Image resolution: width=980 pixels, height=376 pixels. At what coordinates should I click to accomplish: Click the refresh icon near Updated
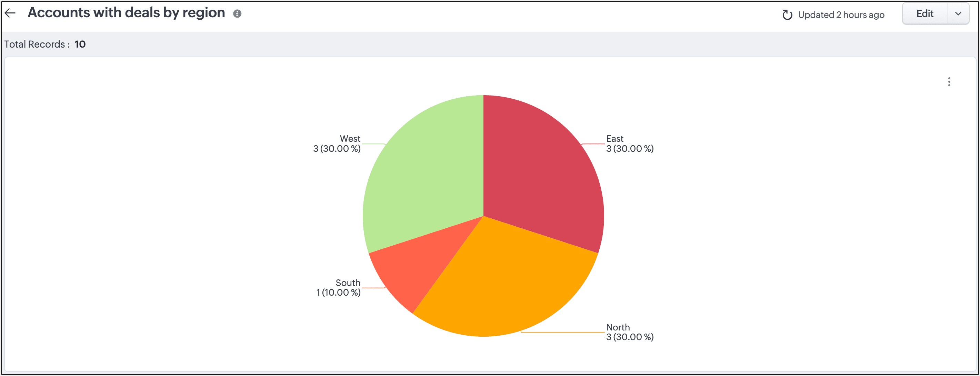point(787,15)
